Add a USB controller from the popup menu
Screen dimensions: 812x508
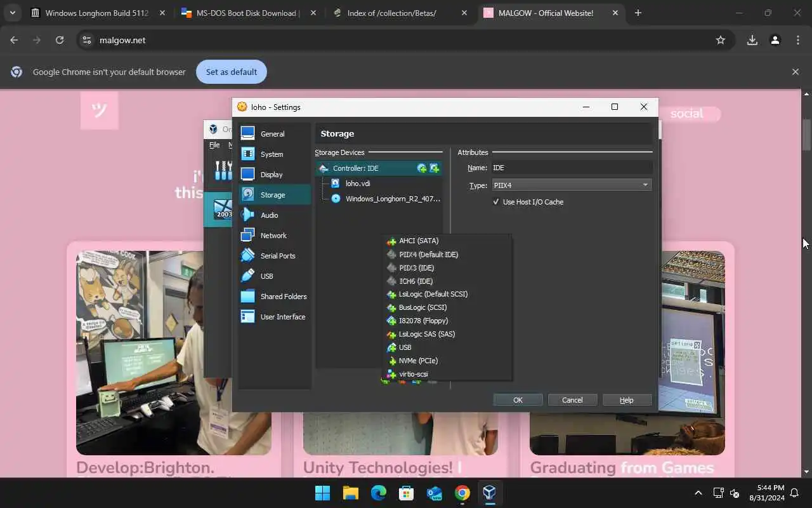[x=447, y=347]
